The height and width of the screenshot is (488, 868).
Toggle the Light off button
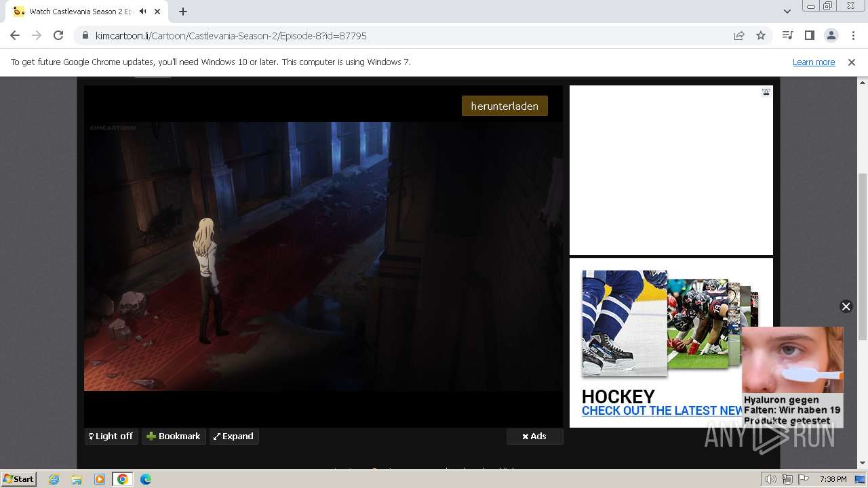(111, 436)
